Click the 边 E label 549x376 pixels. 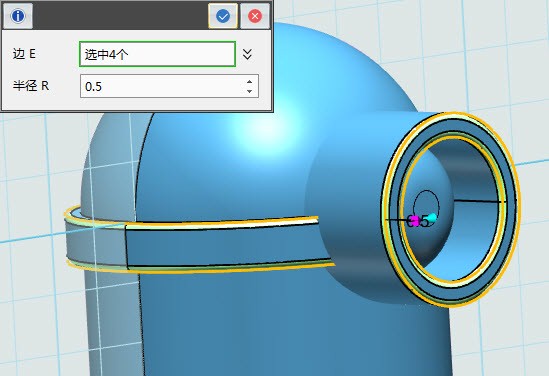click(x=24, y=54)
